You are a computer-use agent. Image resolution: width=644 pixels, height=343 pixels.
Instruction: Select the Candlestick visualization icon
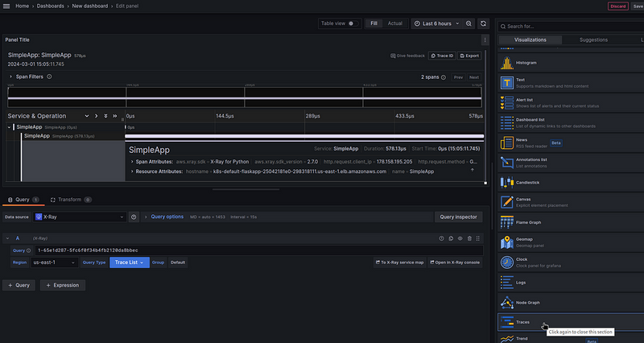507,183
